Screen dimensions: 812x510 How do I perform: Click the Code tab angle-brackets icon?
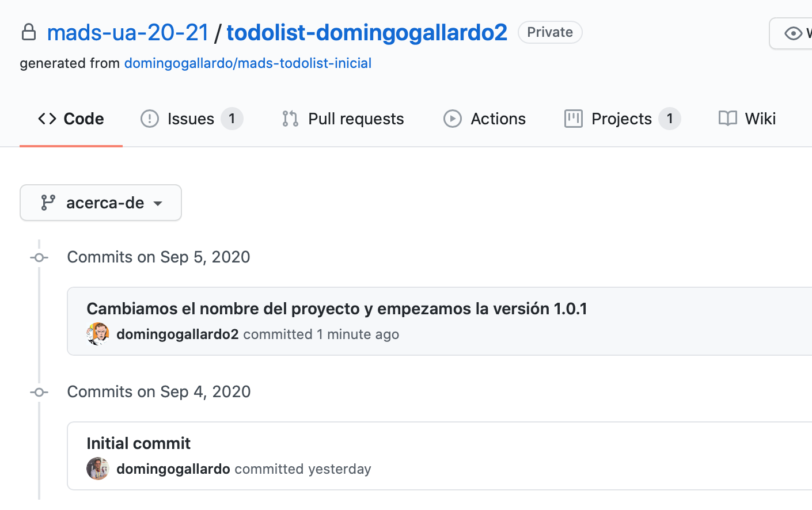[47, 119]
